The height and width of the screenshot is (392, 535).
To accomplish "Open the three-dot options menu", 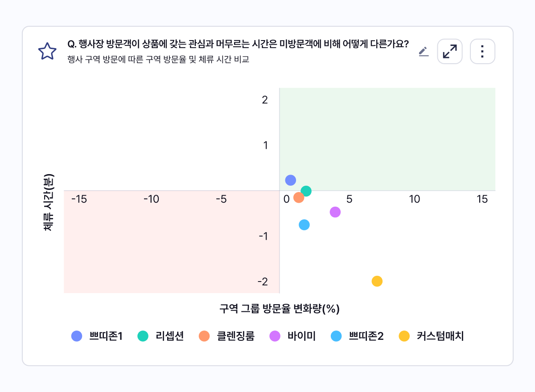I will [482, 51].
